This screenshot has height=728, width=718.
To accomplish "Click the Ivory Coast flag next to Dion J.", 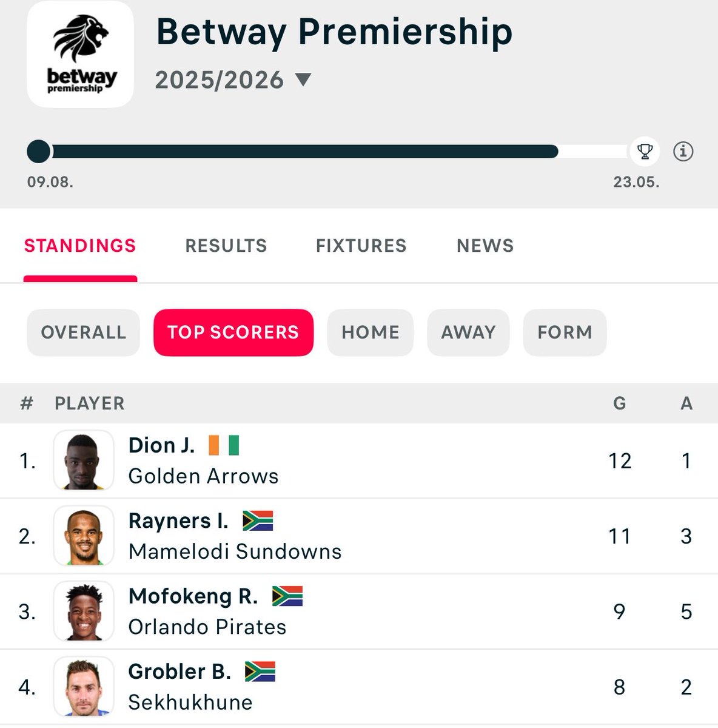I will (224, 445).
